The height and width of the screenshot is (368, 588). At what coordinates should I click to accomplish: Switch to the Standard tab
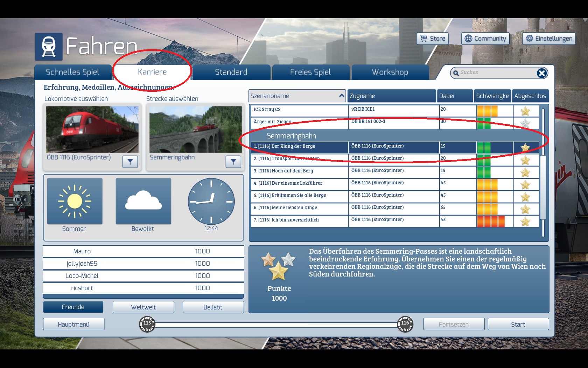(231, 72)
